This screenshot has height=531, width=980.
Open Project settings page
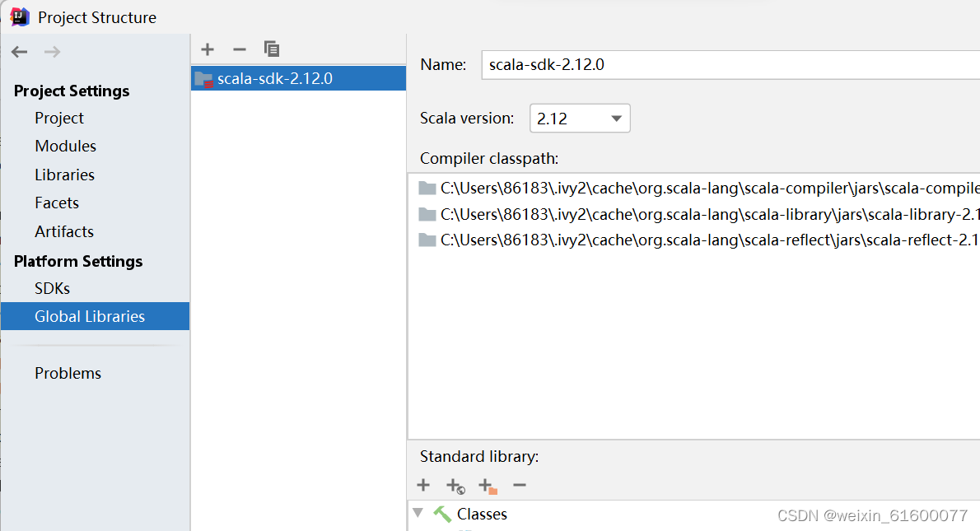click(59, 118)
